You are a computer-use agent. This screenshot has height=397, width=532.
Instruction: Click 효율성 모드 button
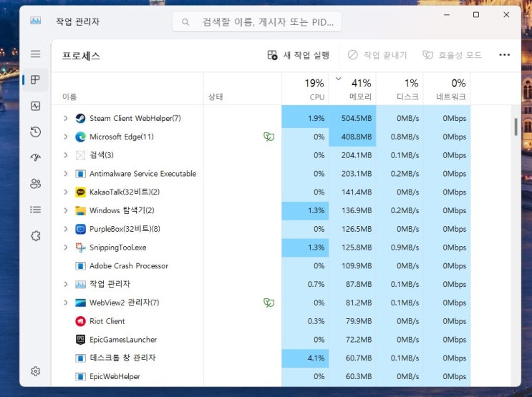[x=452, y=55]
